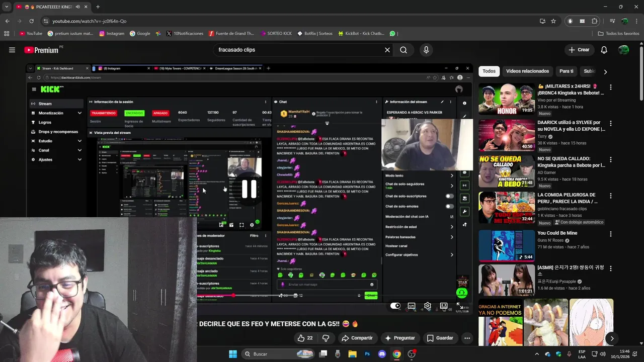Share the video with Compartir
Viewport: 644px width, 362px height.
(357, 338)
